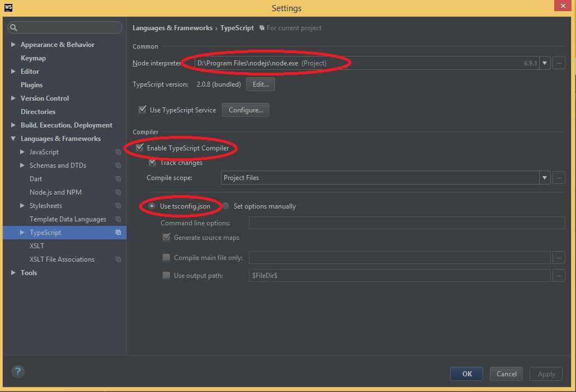576x392 pixels.
Task: Confirm settings with OK button
Action: pos(466,374)
